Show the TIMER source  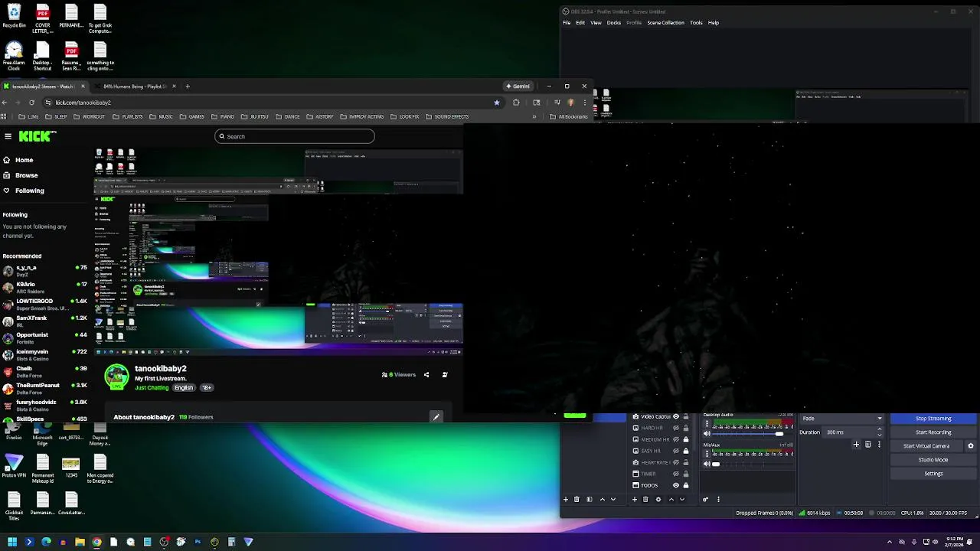(x=676, y=474)
